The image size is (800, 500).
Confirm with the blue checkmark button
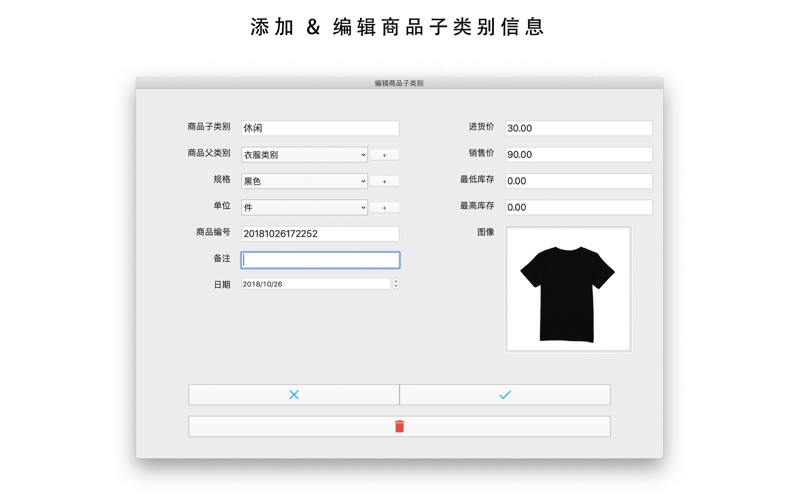coord(505,394)
